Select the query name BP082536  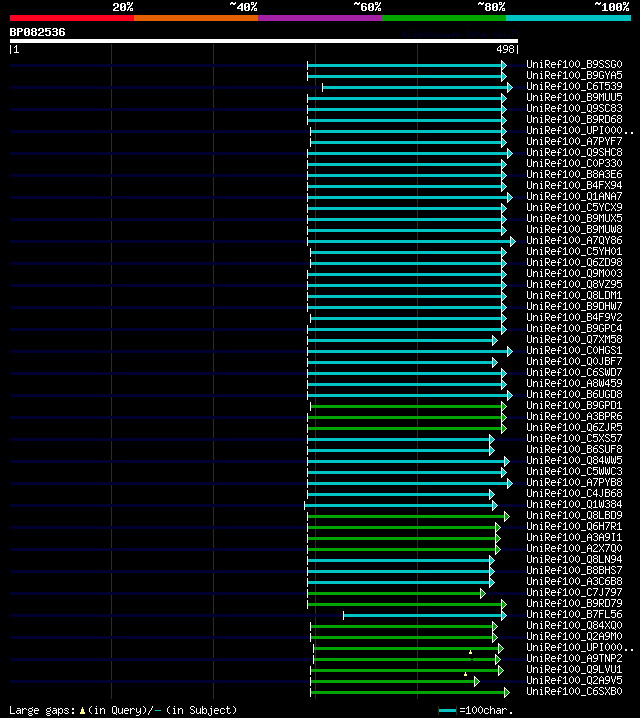point(38,32)
